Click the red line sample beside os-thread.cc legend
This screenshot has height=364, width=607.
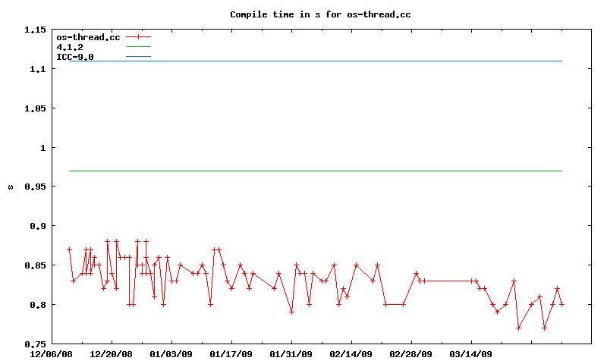(x=139, y=37)
